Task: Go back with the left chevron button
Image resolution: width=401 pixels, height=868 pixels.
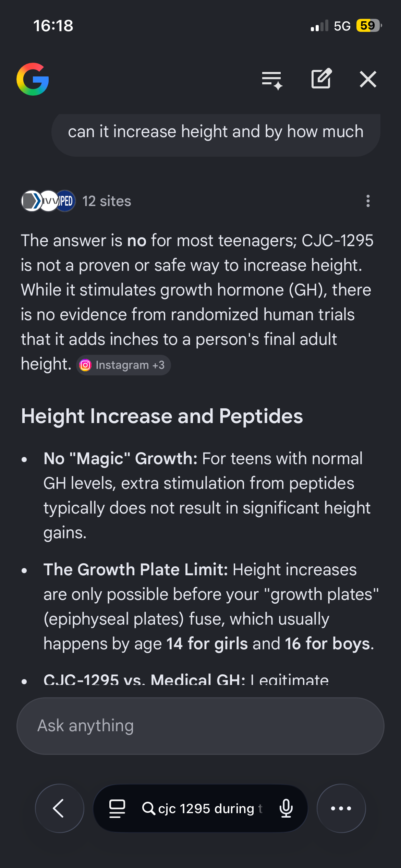Action: [59, 808]
